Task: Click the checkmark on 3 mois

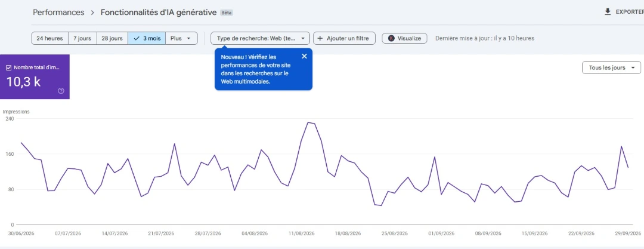Action: [137, 38]
